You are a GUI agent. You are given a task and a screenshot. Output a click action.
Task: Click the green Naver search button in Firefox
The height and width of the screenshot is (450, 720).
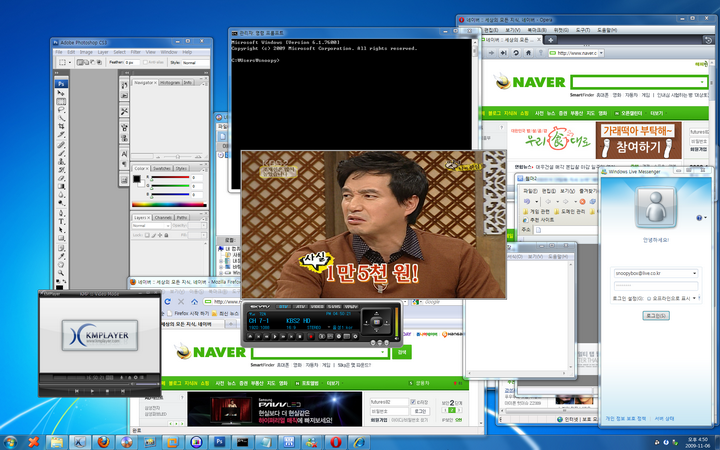(402, 352)
